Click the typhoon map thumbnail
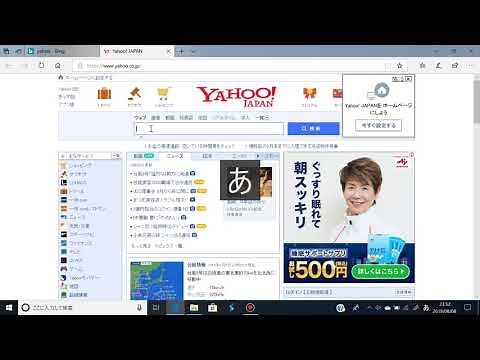This screenshot has height=360, width=480. click(x=157, y=281)
